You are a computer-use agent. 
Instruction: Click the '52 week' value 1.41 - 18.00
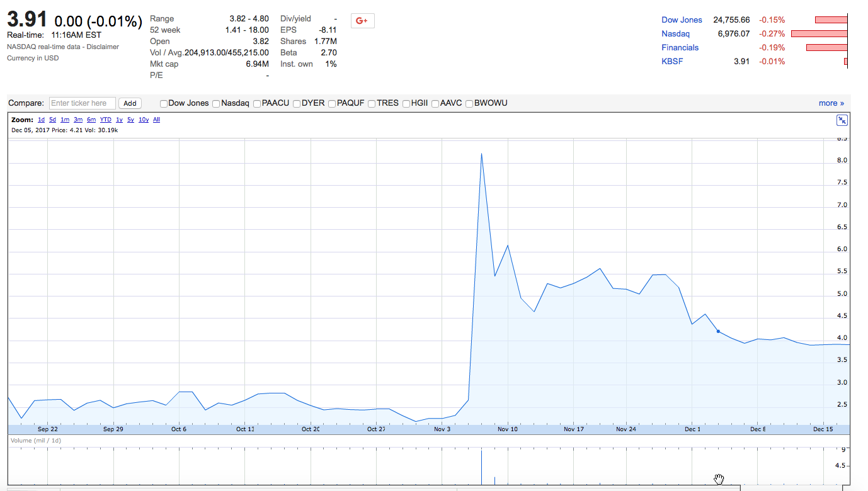247,30
